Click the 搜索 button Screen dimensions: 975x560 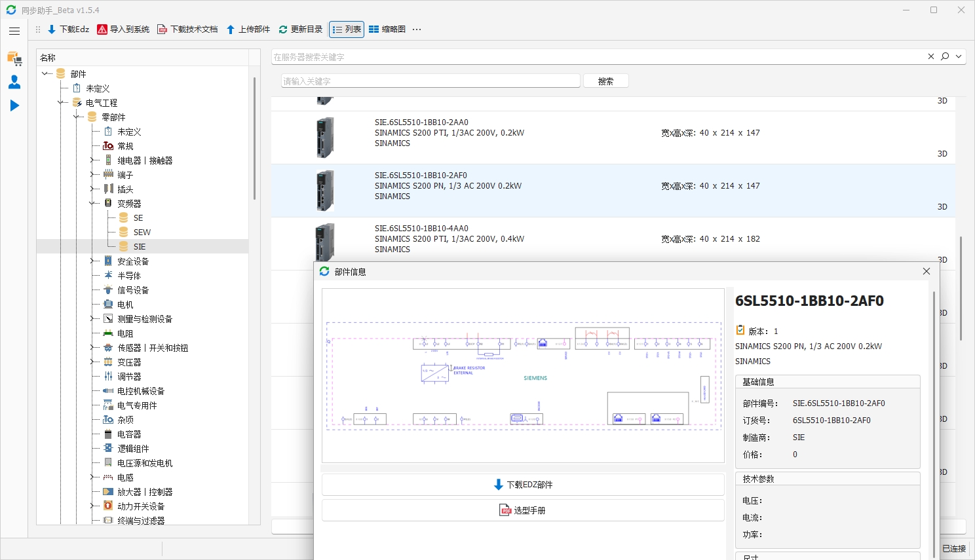605,81
